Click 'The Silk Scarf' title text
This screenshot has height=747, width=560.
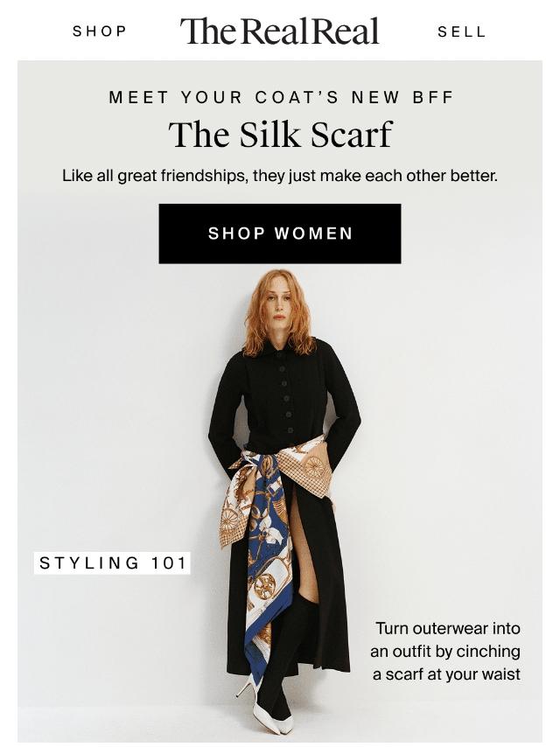pos(280,135)
